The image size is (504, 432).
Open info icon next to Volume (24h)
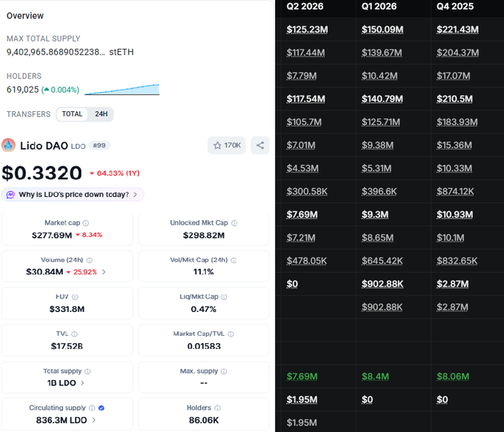tap(90, 260)
